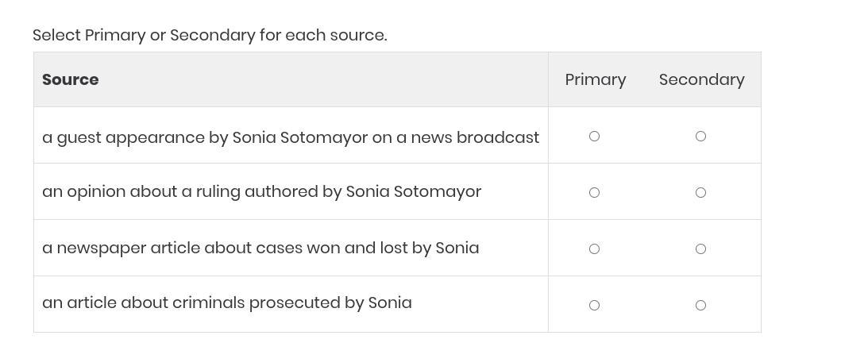This screenshot has height=343, width=868.
Task: Select Secondary for the news broadcast guest appearance
Action: [700, 137]
